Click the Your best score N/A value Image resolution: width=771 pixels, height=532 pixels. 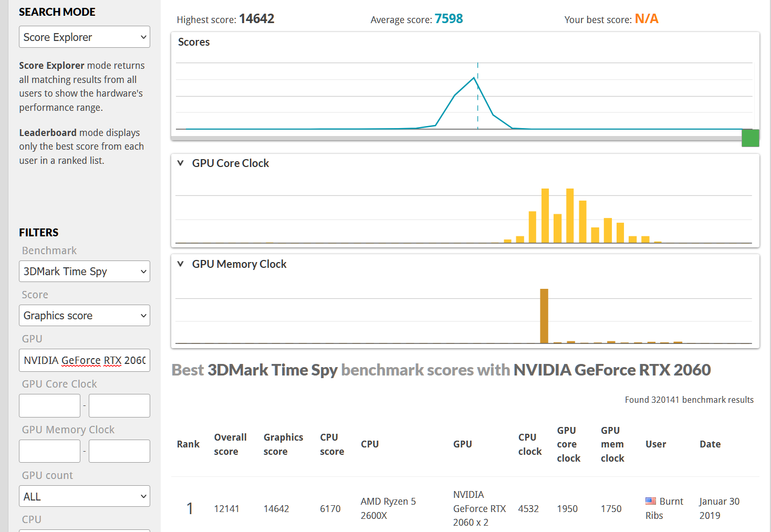(x=647, y=19)
